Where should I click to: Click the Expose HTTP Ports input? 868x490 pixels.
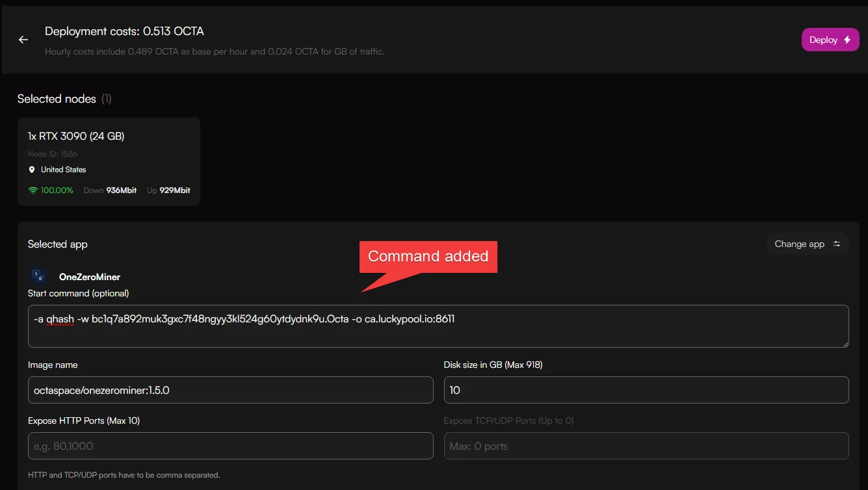click(231, 446)
